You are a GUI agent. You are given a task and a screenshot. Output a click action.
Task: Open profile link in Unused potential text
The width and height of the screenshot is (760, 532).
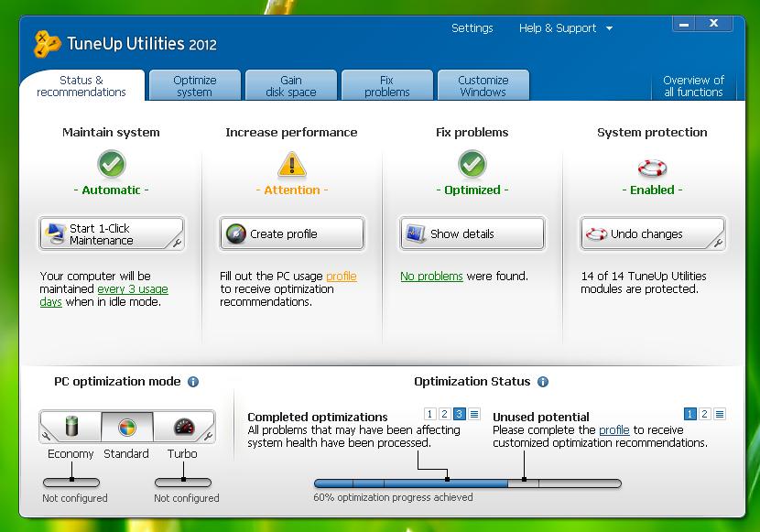614,430
